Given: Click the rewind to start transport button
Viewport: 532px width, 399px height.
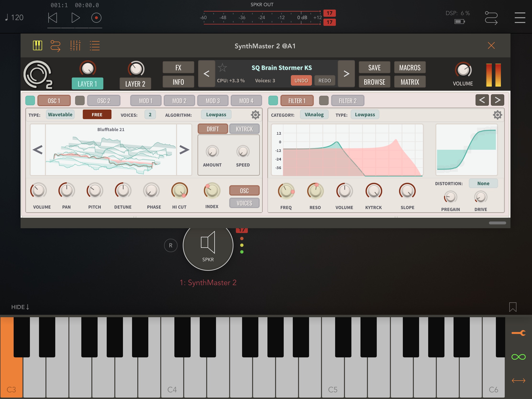Looking at the screenshot, I should point(53,18).
